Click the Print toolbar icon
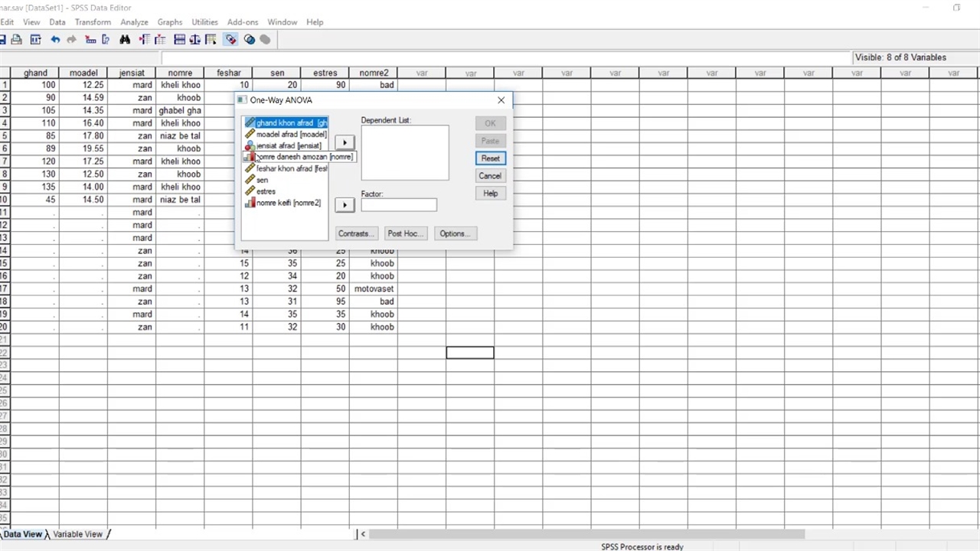This screenshot has height=551, width=980. [x=16, y=40]
